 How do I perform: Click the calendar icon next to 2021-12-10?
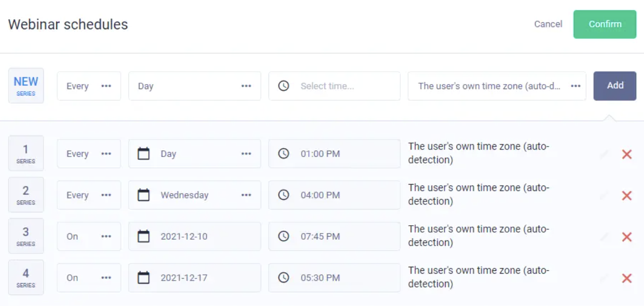point(144,236)
